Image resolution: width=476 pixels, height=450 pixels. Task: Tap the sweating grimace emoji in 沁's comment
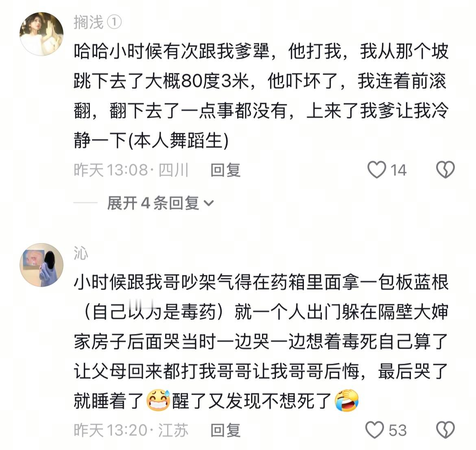(x=158, y=400)
